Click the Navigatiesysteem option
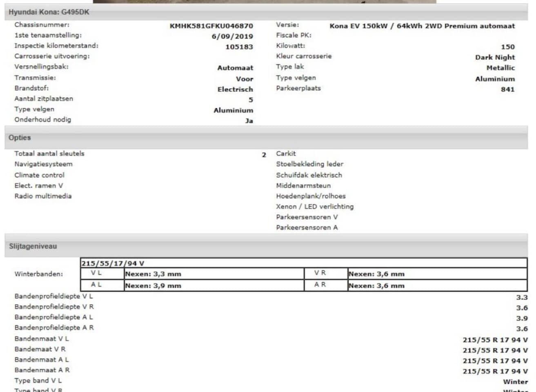Viewport: 536px width, 392px height. pyautogui.click(x=43, y=164)
